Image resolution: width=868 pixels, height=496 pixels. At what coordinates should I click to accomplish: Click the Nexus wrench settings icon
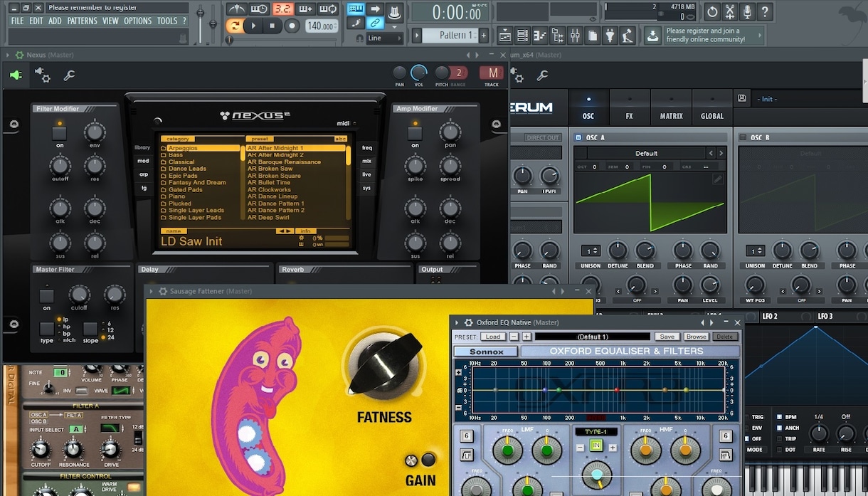pos(70,75)
